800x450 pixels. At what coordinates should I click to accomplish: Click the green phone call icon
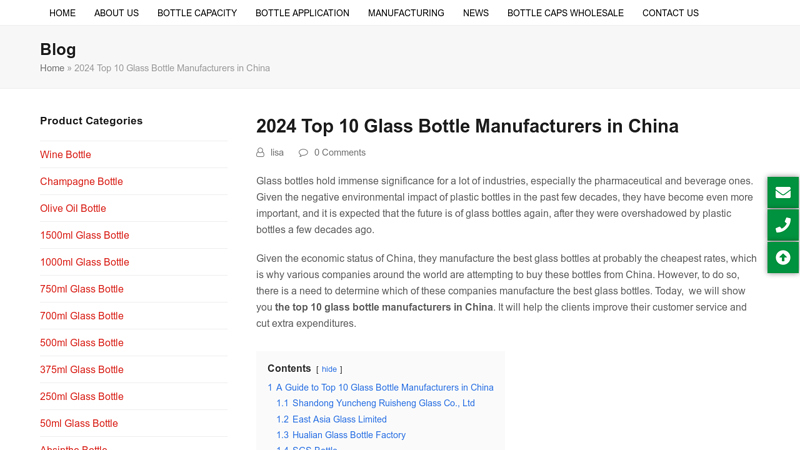coord(783,225)
